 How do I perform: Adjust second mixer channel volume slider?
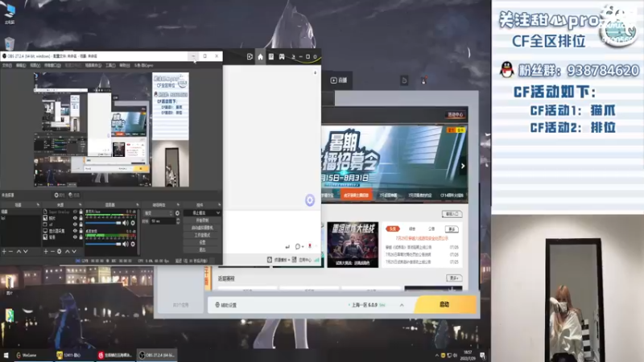point(104,244)
